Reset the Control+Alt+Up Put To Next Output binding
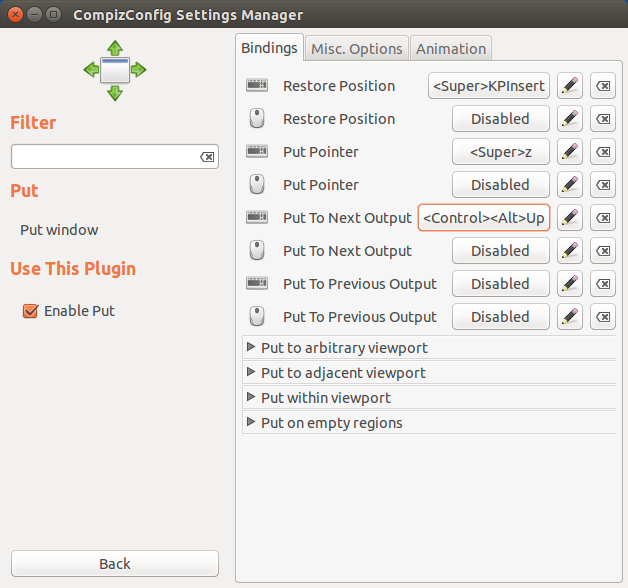The height and width of the screenshot is (588, 628). coord(603,218)
